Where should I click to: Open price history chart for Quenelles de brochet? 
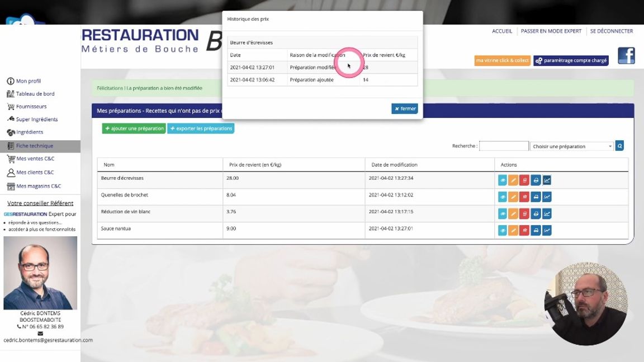[x=547, y=197]
